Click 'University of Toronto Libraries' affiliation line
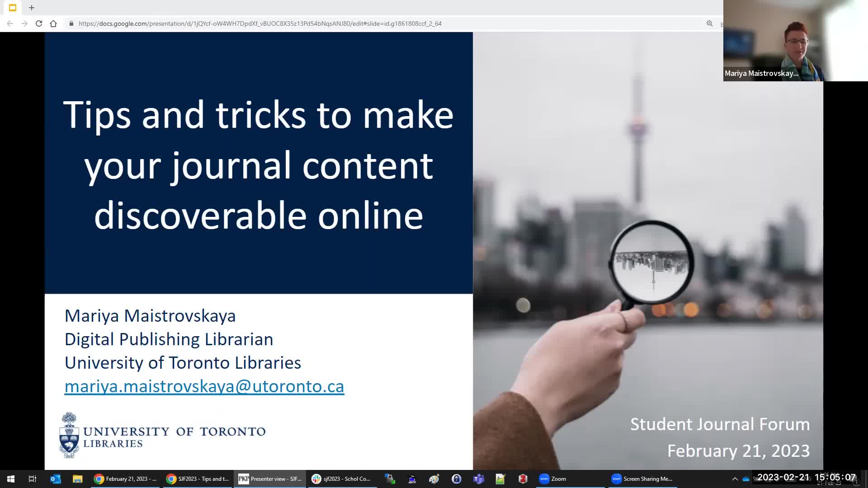The image size is (868, 488). [183, 363]
